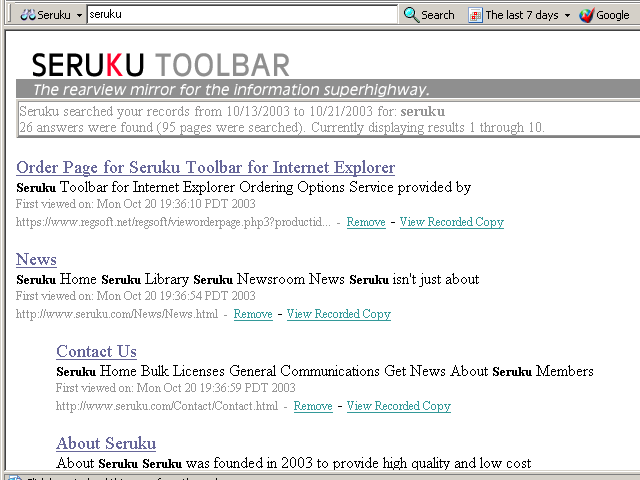640x480 pixels.
Task: Click the Google toolbar icon
Action: coord(586,16)
